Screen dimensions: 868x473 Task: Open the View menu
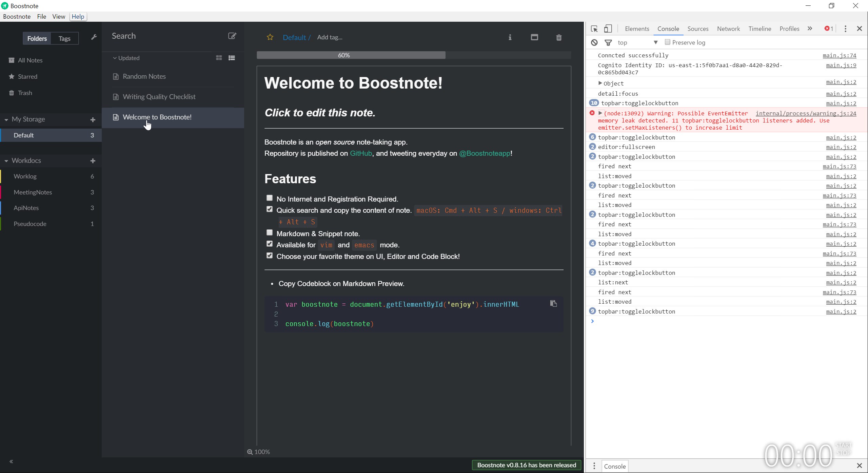point(59,17)
